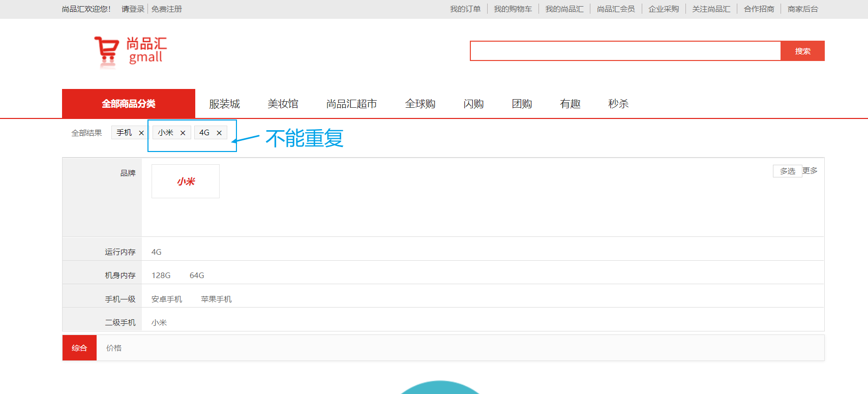Expand brands with 更多
The image size is (868, 394).
tap(810, 171)
